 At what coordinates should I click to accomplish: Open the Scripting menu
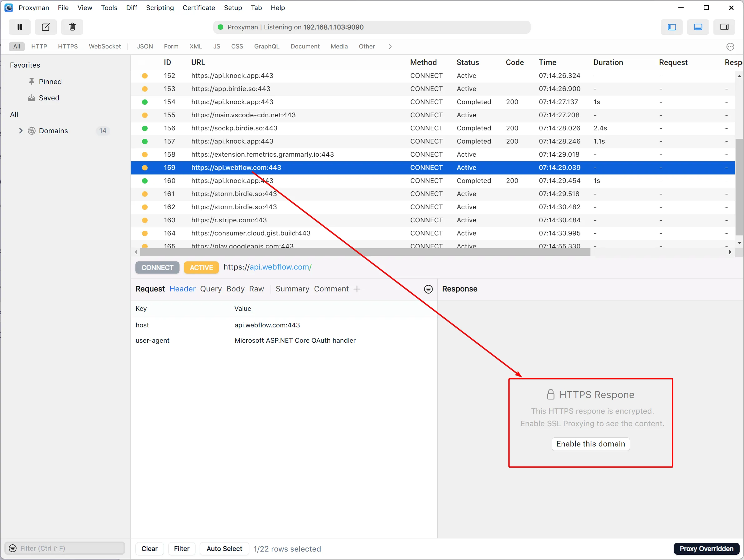pos(160,8)
